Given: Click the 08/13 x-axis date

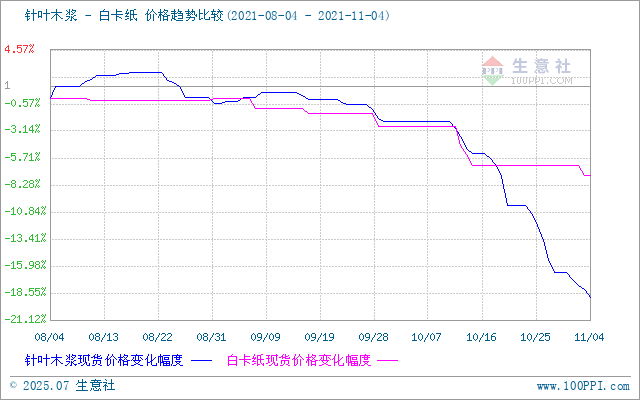Looking at the screenshot, I should coord(104,337).
